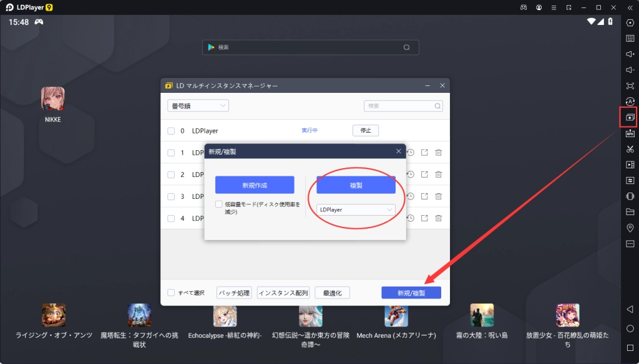Open the virtual GPS location pin icon
639x364 pixels.
[630, 228]
